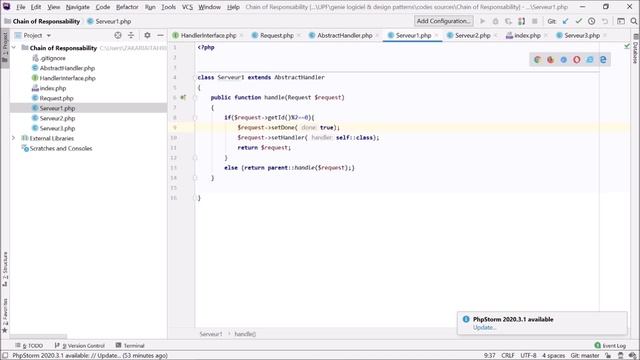Open file in Opera browser icon
The width and height of the screenshot is (640, 360).
(577, 60)
